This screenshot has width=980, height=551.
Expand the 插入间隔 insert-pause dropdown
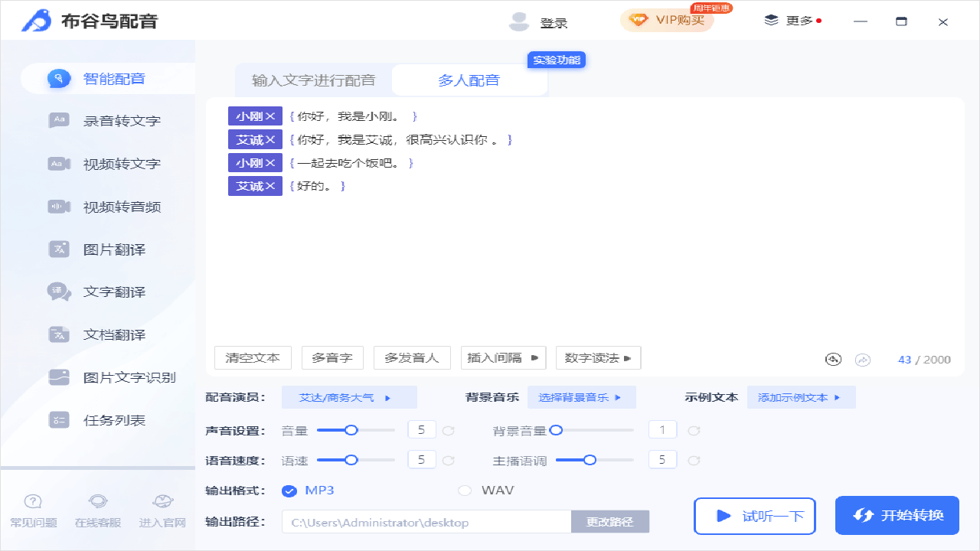coord(503,357)
